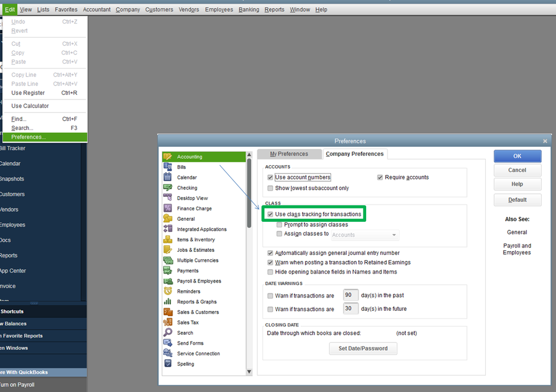Open the View menu
The height and width of the screenshot is (392, 556).
click(x=26, y=9)
